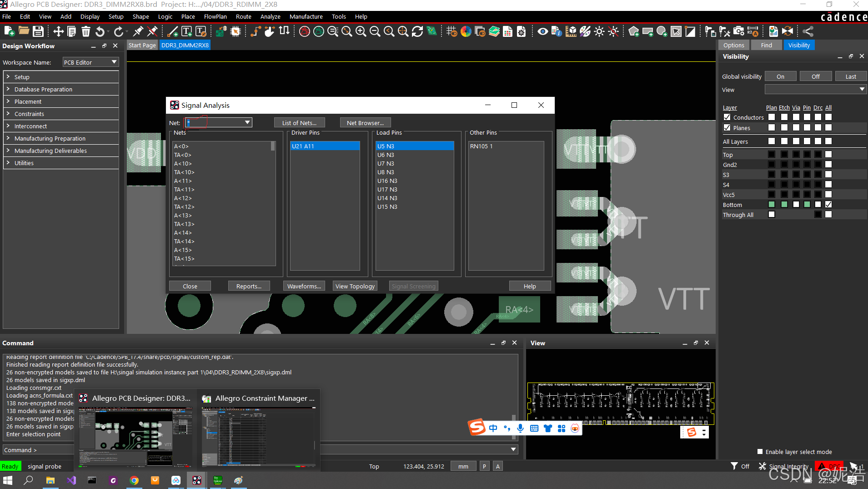Select the Delete trash can tool
The image size is (868, 489).
(86, 31)
